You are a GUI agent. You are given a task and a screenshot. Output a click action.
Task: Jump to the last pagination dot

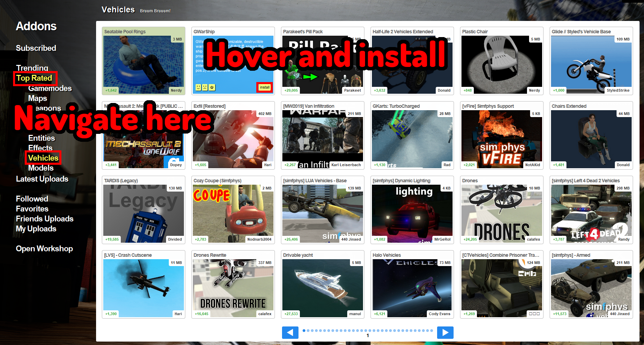point(432,331)
